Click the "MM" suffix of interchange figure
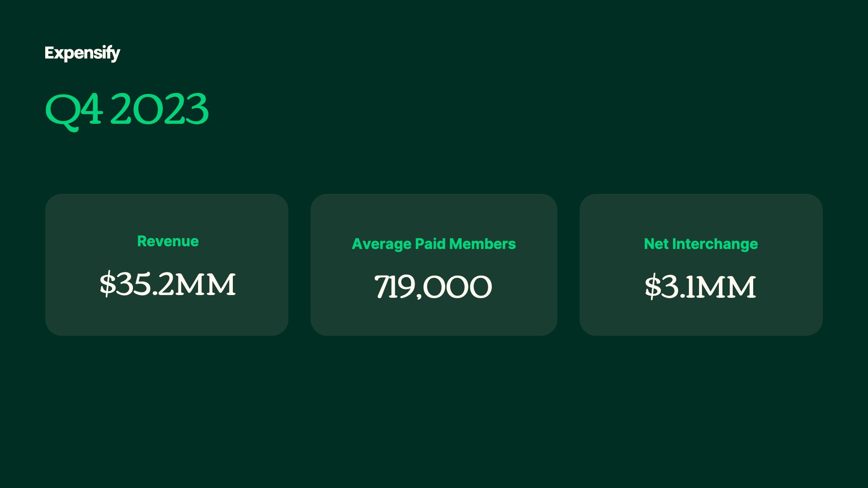This screenshot has width=868, height=488. pyautogui.click(x=726, y=287)
